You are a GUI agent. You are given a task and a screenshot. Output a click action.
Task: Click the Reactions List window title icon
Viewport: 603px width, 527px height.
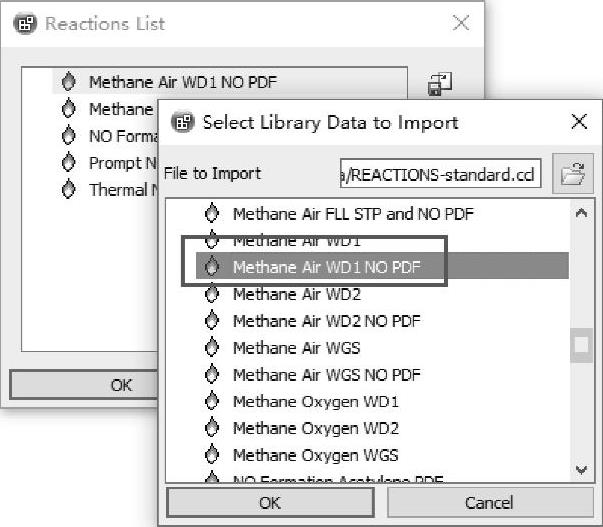pos(25,23)
